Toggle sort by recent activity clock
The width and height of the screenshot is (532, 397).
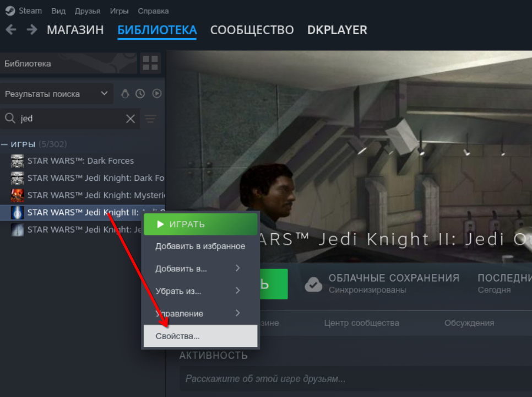pos(140,94)
